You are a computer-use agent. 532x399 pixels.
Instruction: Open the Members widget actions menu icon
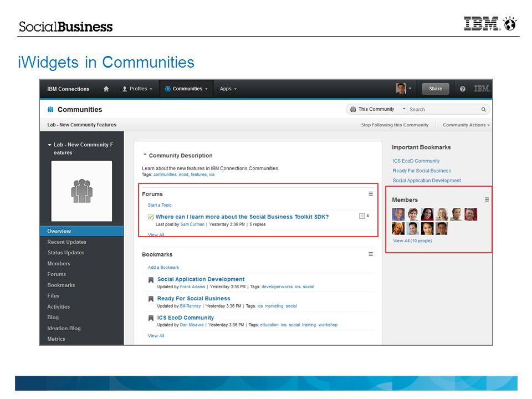tap(487, 199)
